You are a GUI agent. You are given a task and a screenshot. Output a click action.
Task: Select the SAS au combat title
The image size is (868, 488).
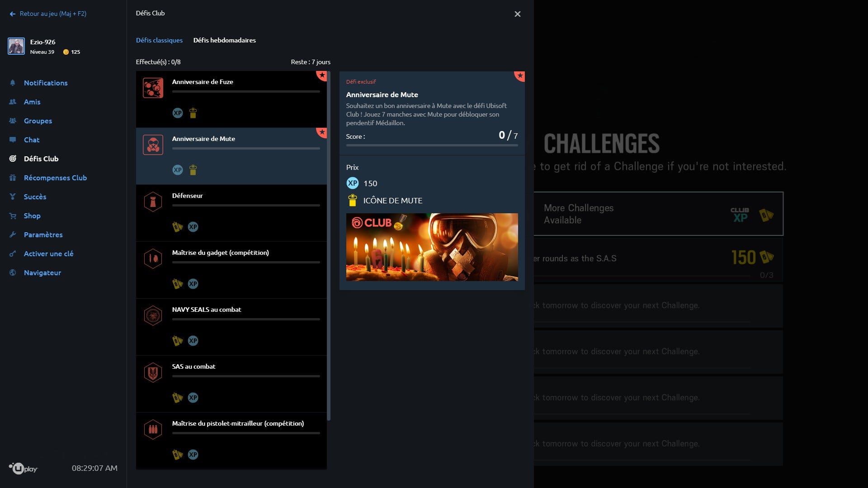[x=193, y=366]
